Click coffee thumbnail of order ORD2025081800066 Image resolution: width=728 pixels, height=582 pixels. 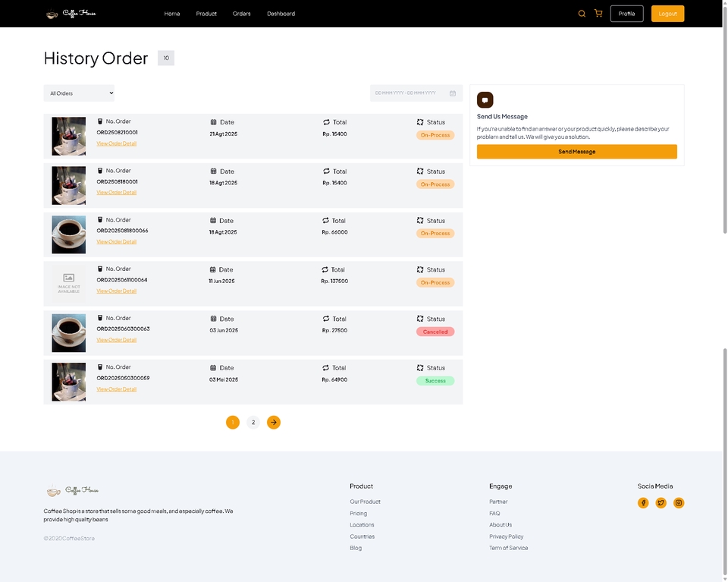click(x=68, y=234)
